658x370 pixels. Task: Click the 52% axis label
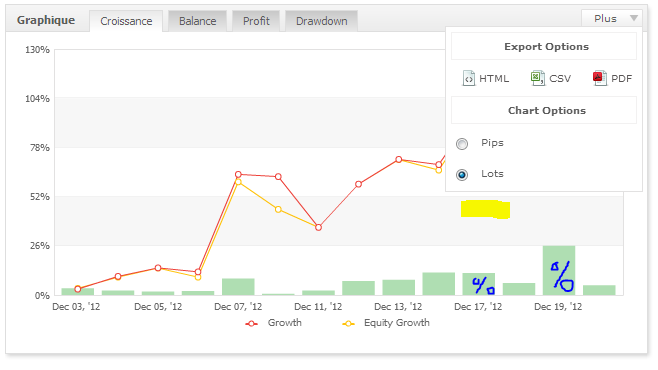click(x=40, y=197)
